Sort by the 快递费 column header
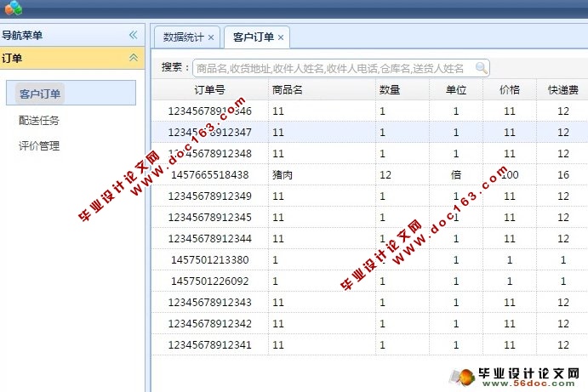The height and width of the screenshot is (392, 588). point(562,90)
